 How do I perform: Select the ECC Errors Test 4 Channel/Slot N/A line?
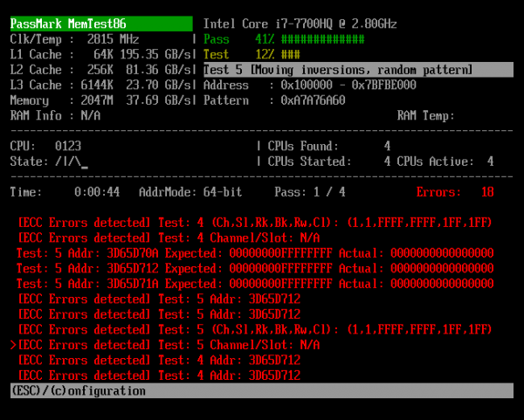tap(169, 238)
